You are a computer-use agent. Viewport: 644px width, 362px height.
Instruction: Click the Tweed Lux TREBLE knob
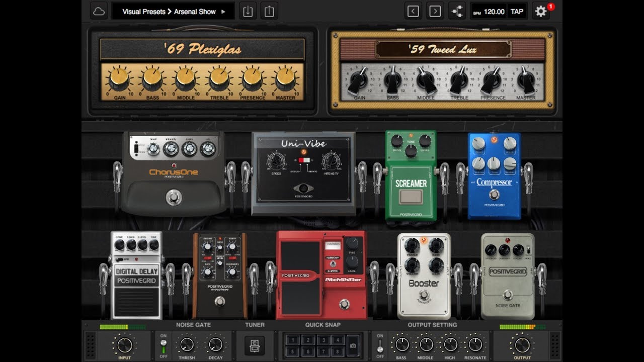459,79
